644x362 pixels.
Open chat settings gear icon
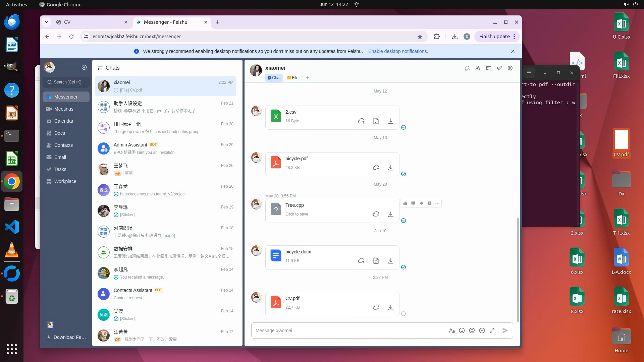510,68
